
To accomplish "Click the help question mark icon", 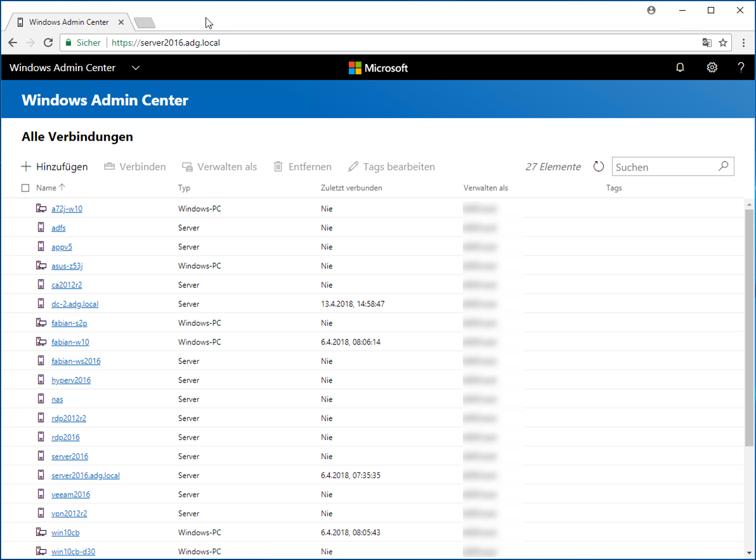I will (x=741, y=67).
